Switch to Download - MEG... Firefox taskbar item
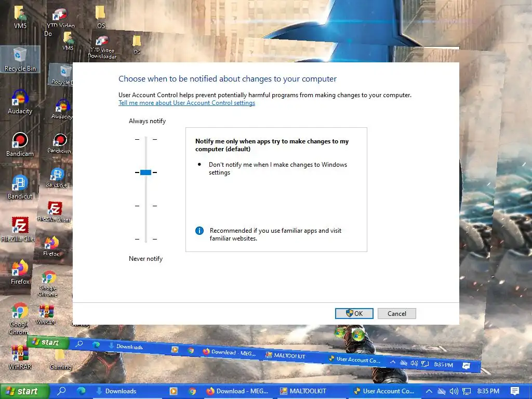Viewport: 532px width, 399px height. click(x=237, y=391)
